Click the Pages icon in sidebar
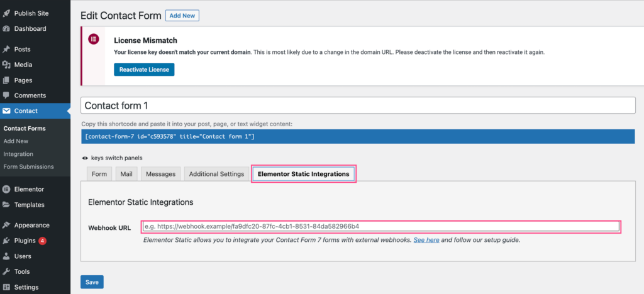Viewport: 644px width, 294px height. [6, 80]
